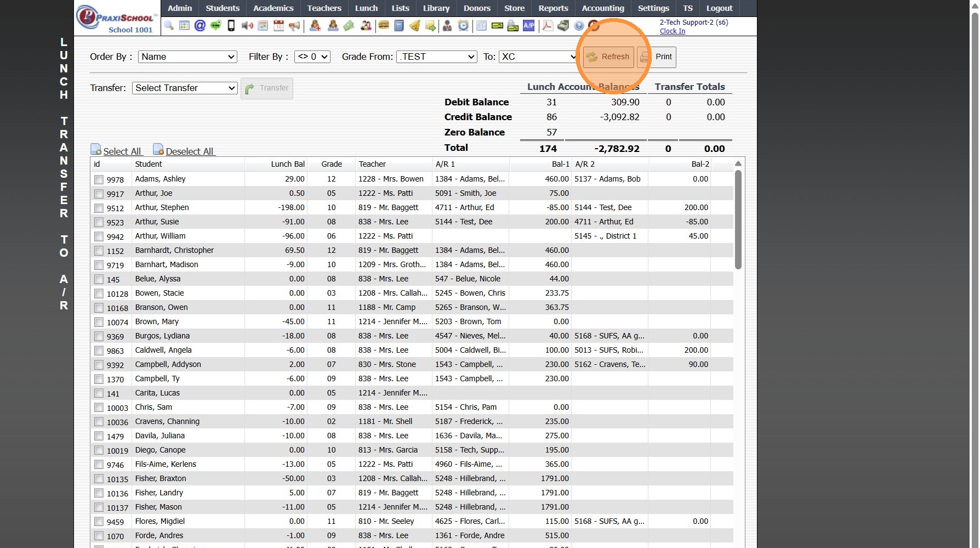
Task: Check the box for Arthur, Joe
Action: point(99,194)
